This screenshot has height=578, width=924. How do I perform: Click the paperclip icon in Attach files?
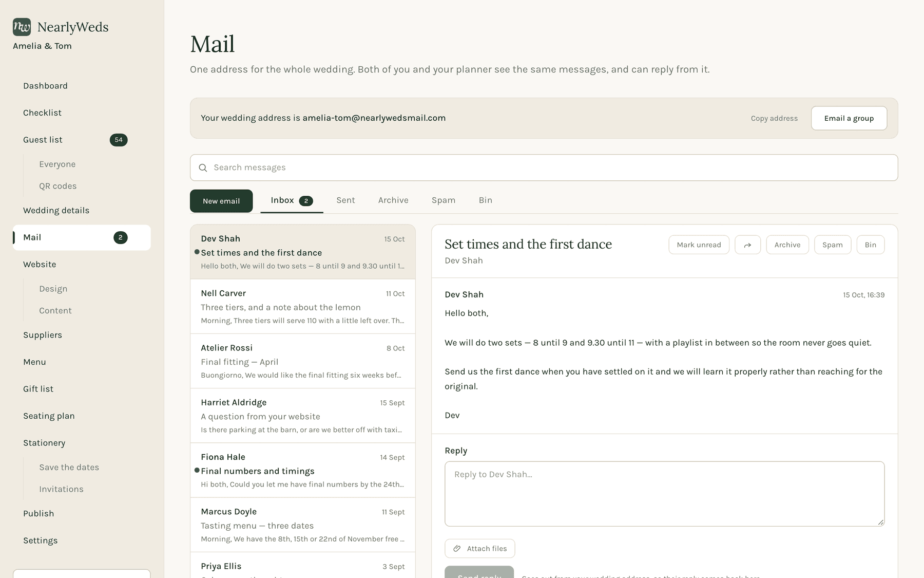point(457,549)
